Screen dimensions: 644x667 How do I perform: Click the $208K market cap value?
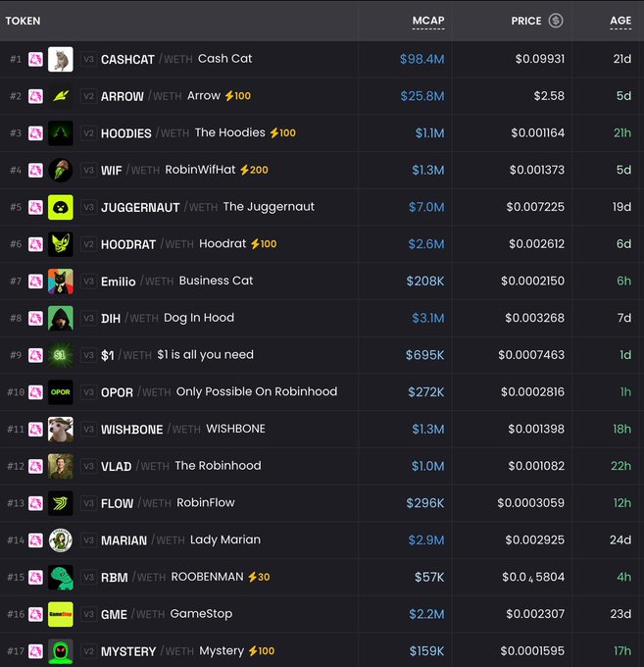point(425,282)
